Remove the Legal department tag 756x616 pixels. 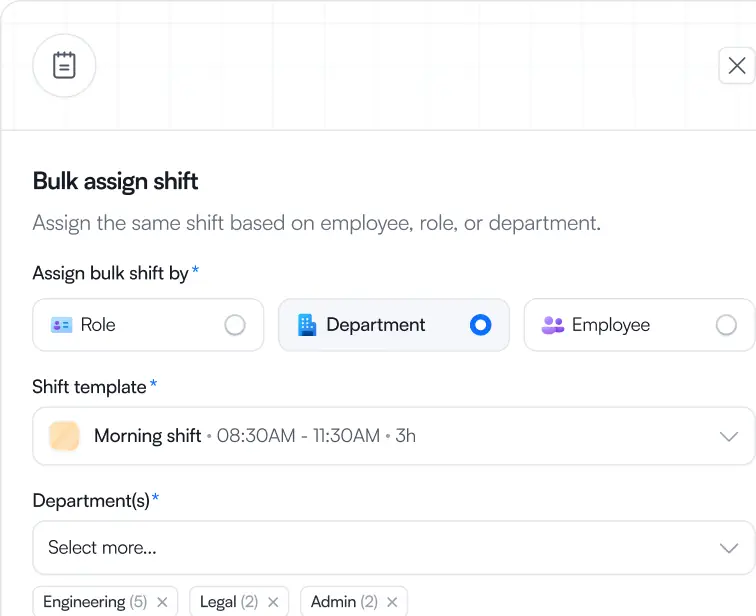pyautogui.click(x=273, y=602)
